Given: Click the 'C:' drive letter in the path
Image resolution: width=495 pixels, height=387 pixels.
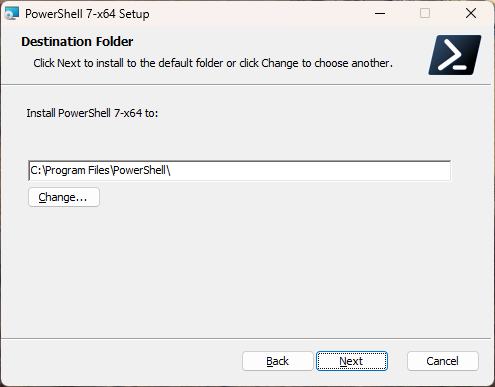Looking at the screenshot, I should (36, 170).
